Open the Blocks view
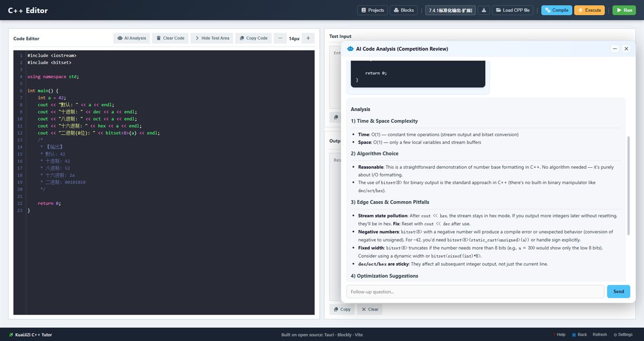 tap(404, 10)
